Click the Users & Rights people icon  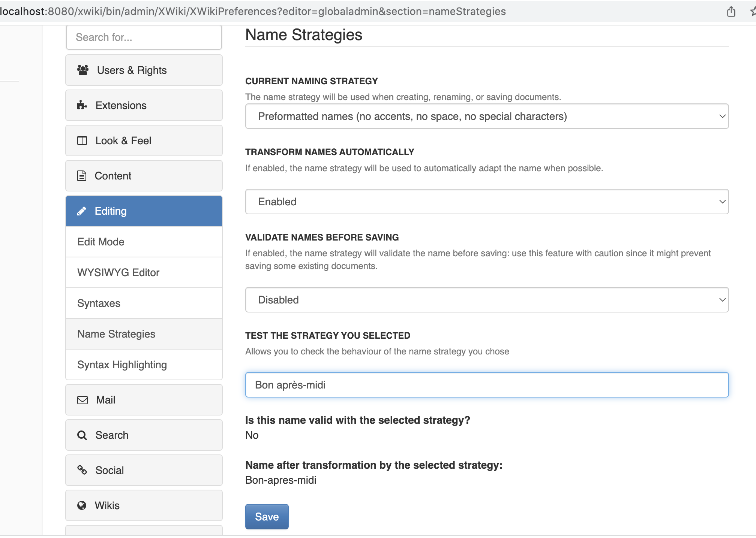pos(82,70)
